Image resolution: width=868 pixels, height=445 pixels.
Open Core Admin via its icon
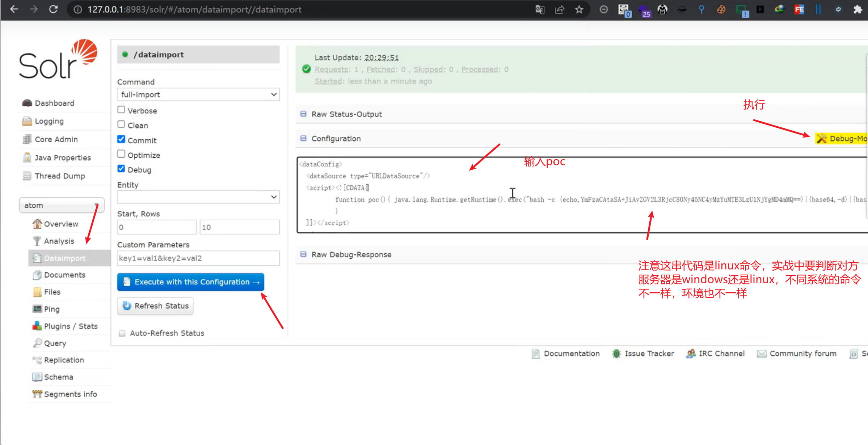tap(27, 139)
